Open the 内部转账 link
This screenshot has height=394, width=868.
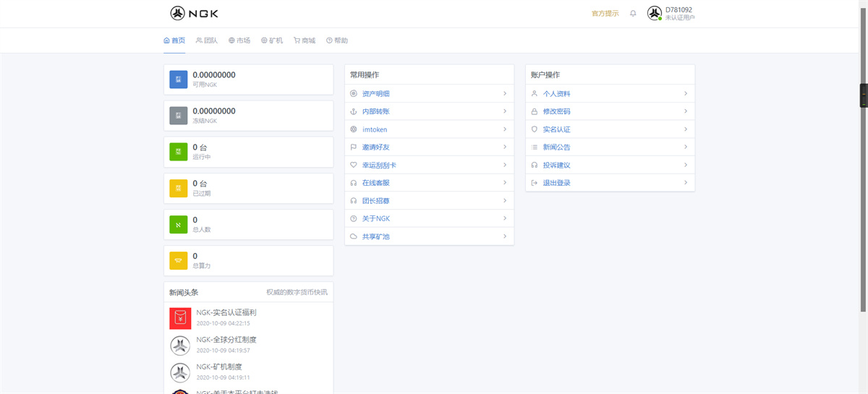[x=375, y=111]
